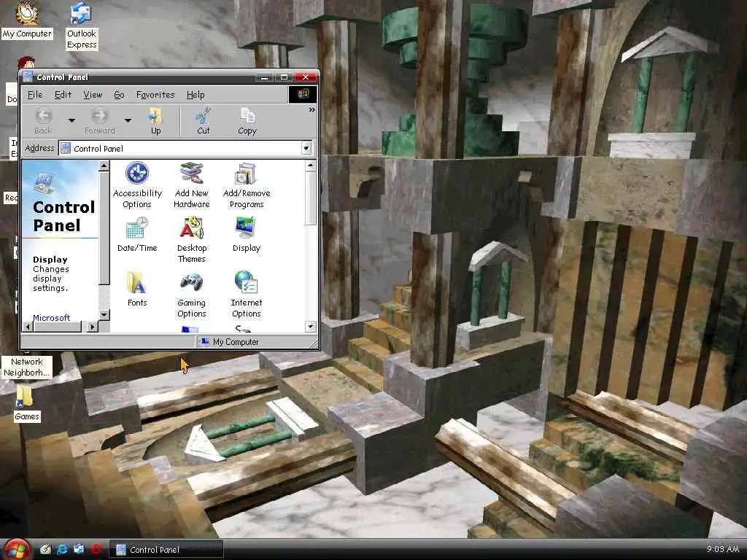The width and height of the screenshot is (747, 560).
Task: Click Control Panel taskbar button
Action: pyautogui.click(x=166, y=550)
